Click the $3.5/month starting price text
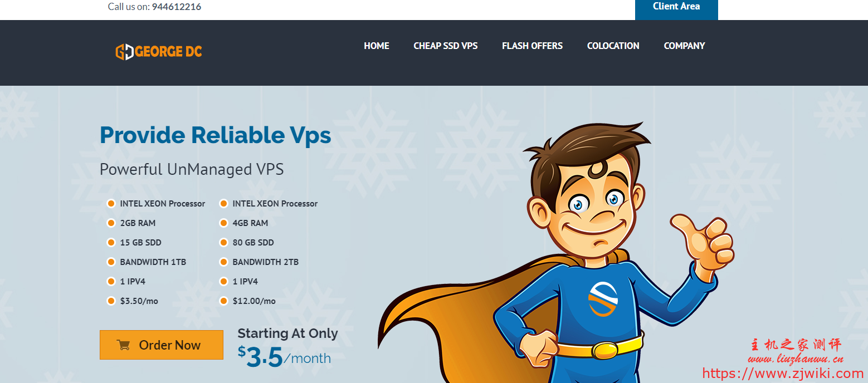868x383 pixels. (x=284, y=357)
